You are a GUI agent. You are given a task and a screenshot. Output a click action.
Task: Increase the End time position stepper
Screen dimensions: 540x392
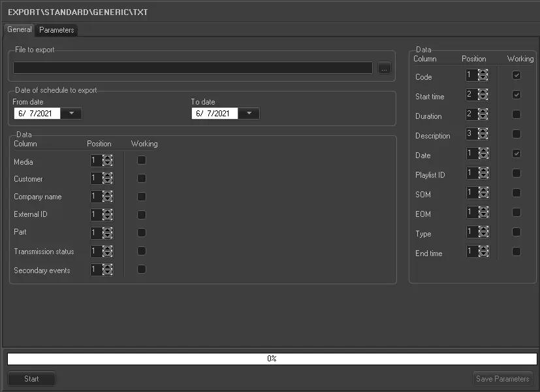click(483, 248)
